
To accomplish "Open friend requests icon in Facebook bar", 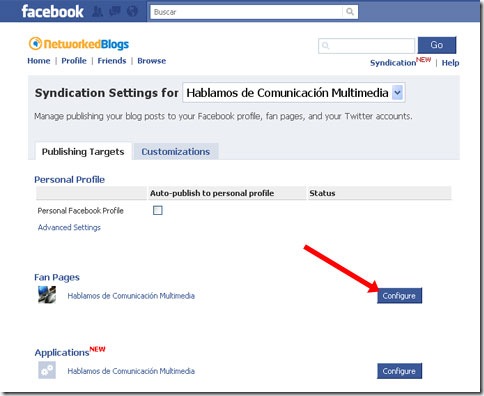I will click(x=97, y=12).
